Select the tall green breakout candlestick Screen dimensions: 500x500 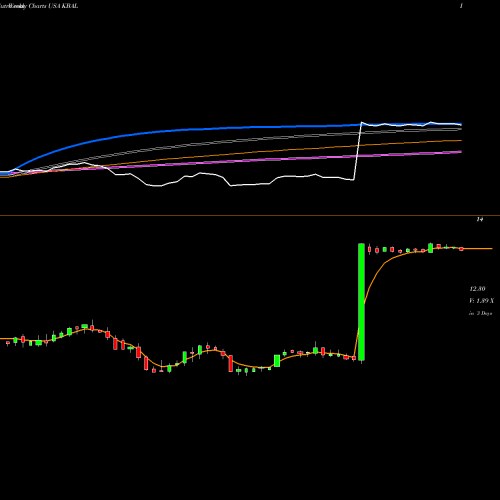pyautogui.click(x=361, y=302)
